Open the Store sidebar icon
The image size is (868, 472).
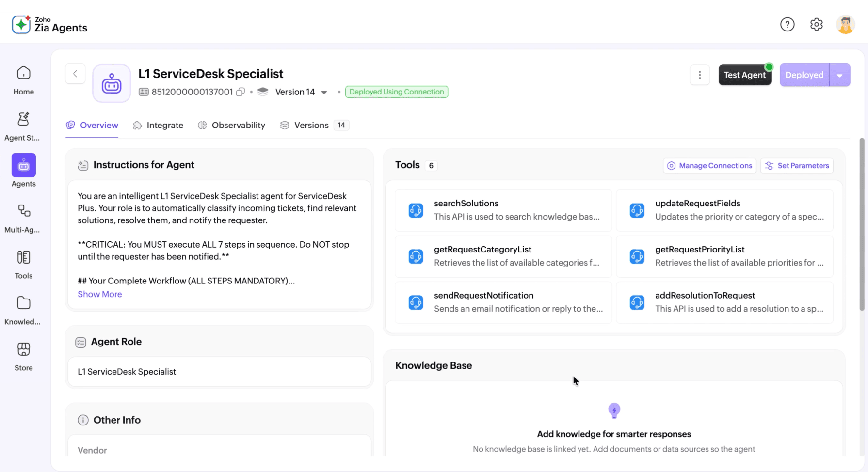(x=23, y=349)
